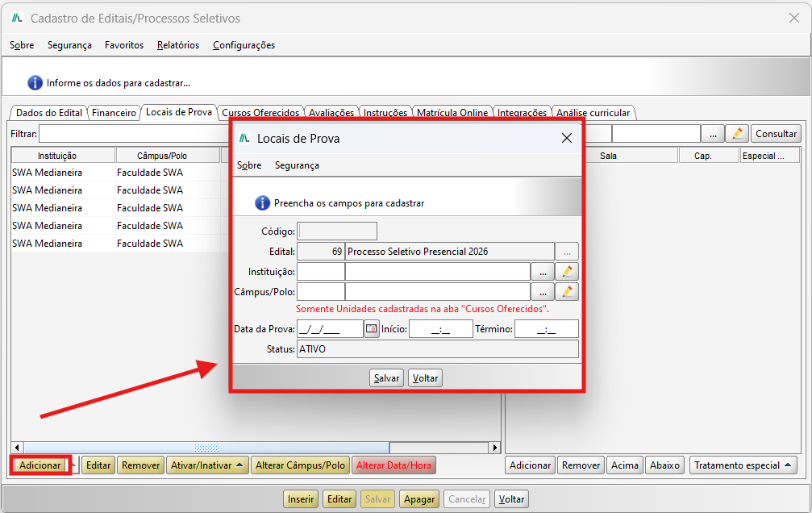The width and height of the screenshot is (812, 513).
Task: Click the Voltar button in the bottom bar
Action: pyautogui.click(x=512, y=499)
